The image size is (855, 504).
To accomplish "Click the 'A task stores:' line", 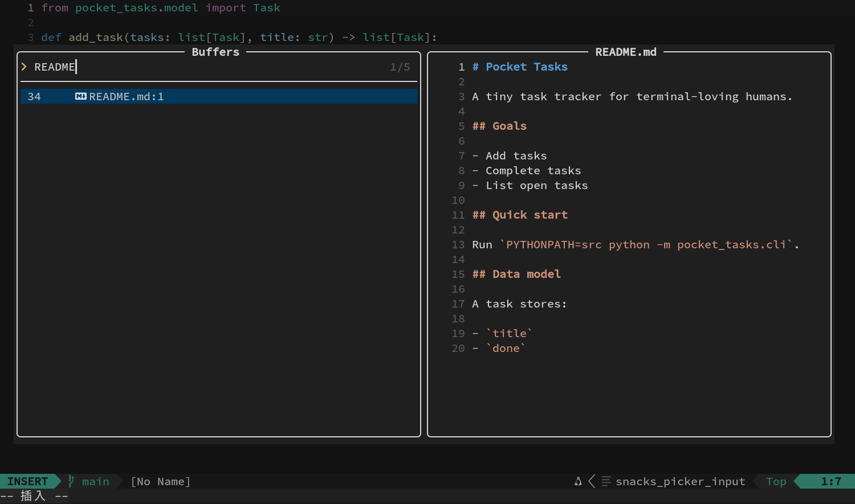I will coord(520,304).
